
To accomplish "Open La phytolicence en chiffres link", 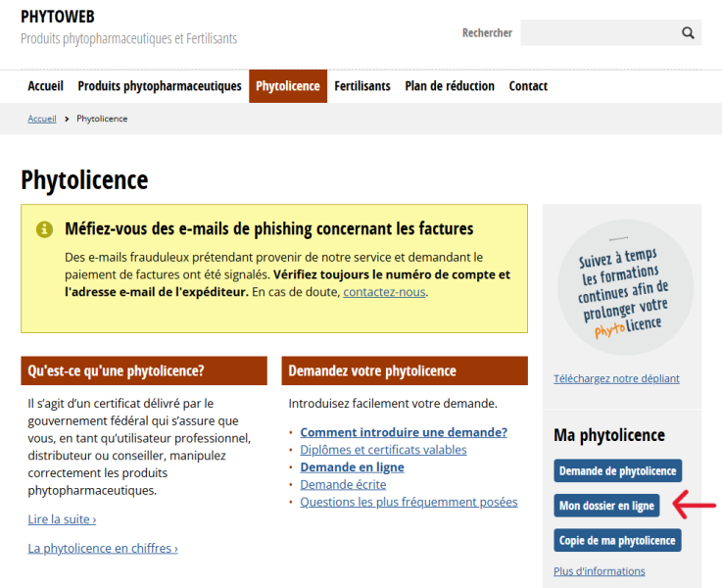I will pyautogui.click(x=103, y=549).
